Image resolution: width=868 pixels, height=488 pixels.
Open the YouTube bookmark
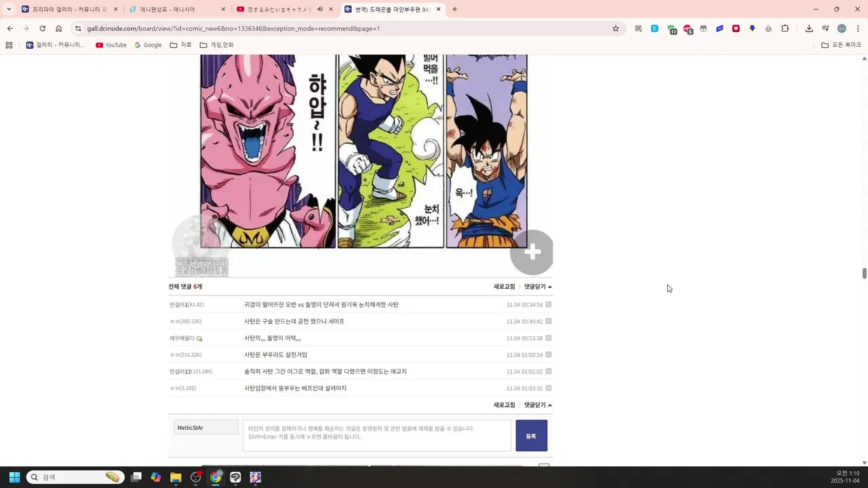(x=111, y=45)
